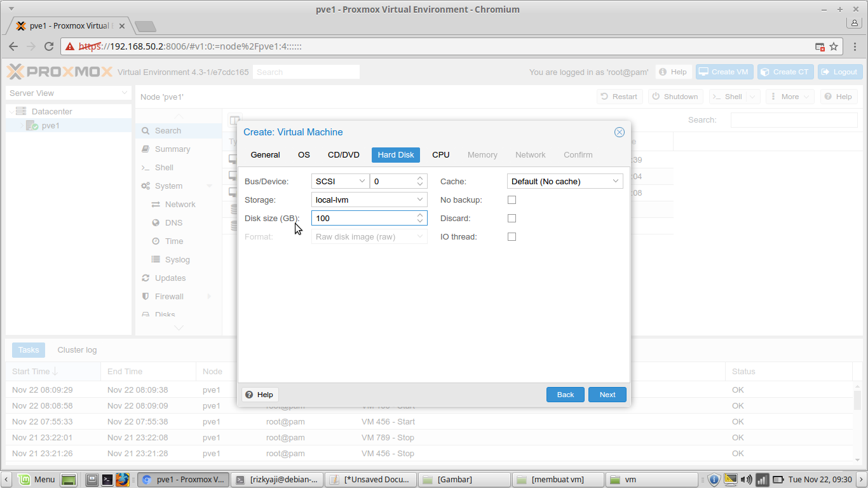Click the Proxmox header search field
The height and width of the screenshot is (488, 868).
[306, 72]
